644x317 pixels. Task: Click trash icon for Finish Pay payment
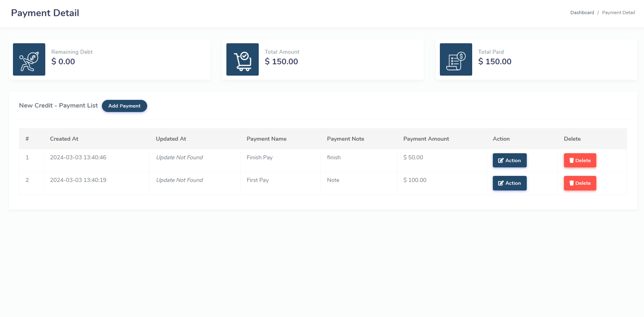[572, 161]
